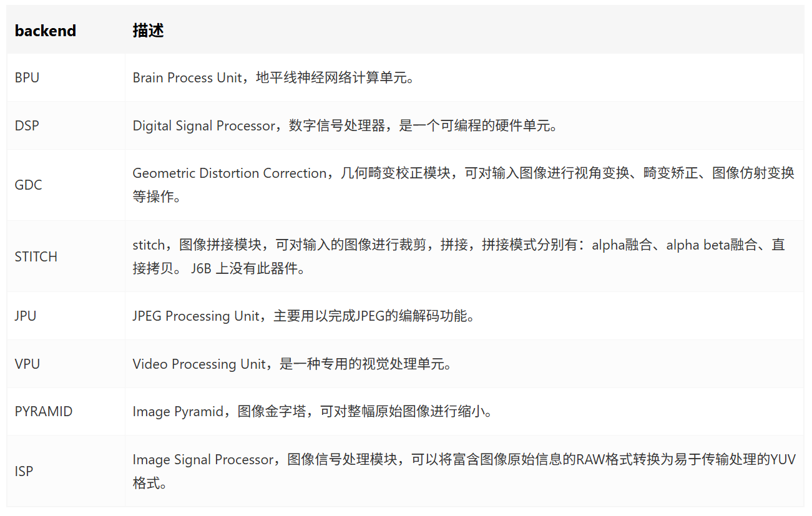Click the 'Image Pyramid' description text
Screen dimensions: 812x516
tap(178, 412)
